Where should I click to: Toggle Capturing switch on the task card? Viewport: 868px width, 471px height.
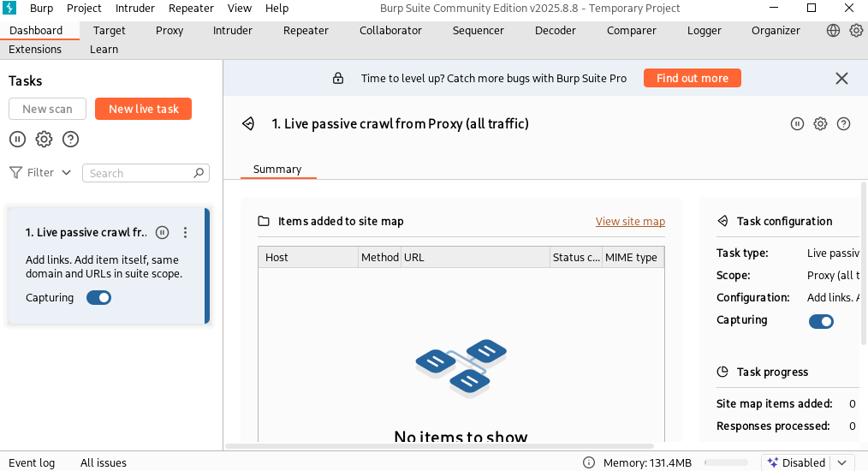[99, 298]
